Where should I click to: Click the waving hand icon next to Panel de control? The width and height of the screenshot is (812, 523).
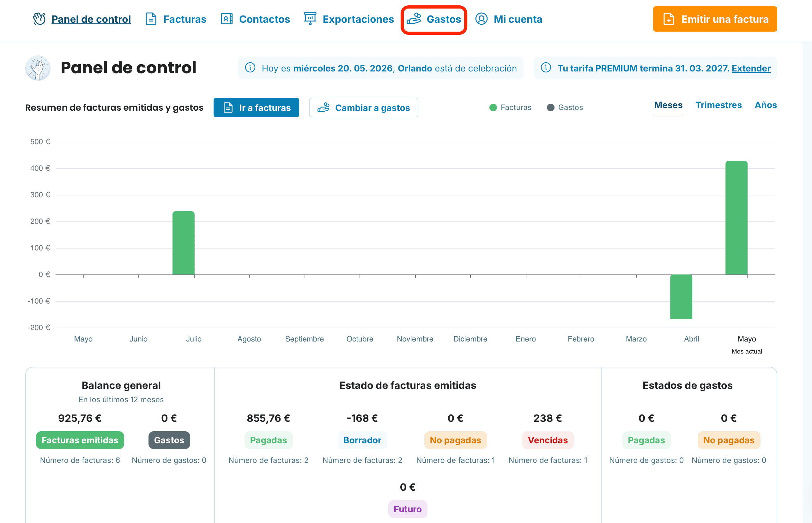[39, 19]
